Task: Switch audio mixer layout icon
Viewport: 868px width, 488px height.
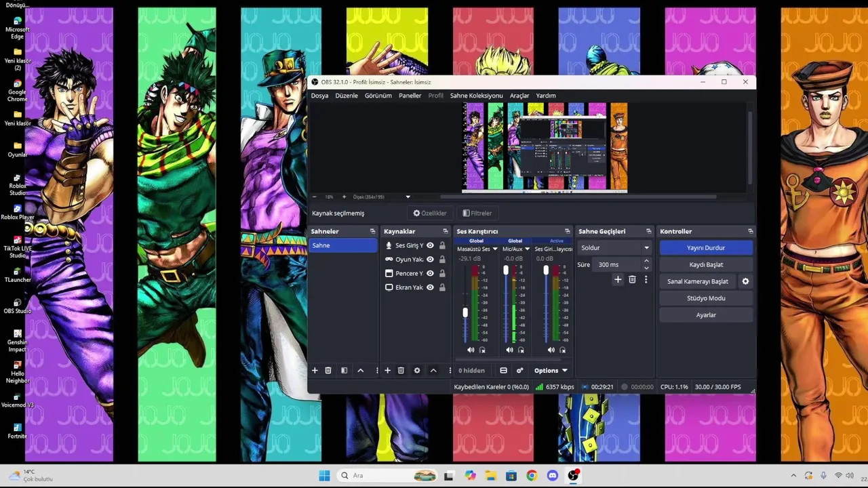Action: pos(503,371)
